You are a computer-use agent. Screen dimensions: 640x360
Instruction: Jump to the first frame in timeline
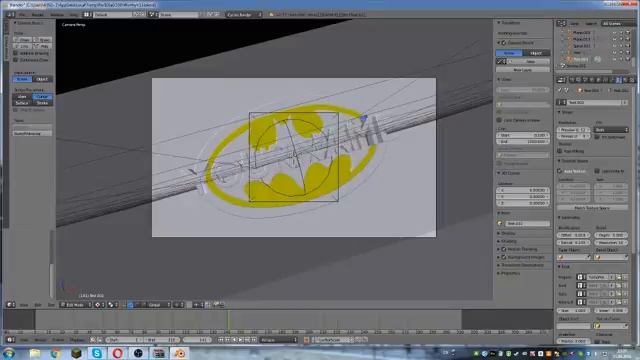(x=221, y=340)
